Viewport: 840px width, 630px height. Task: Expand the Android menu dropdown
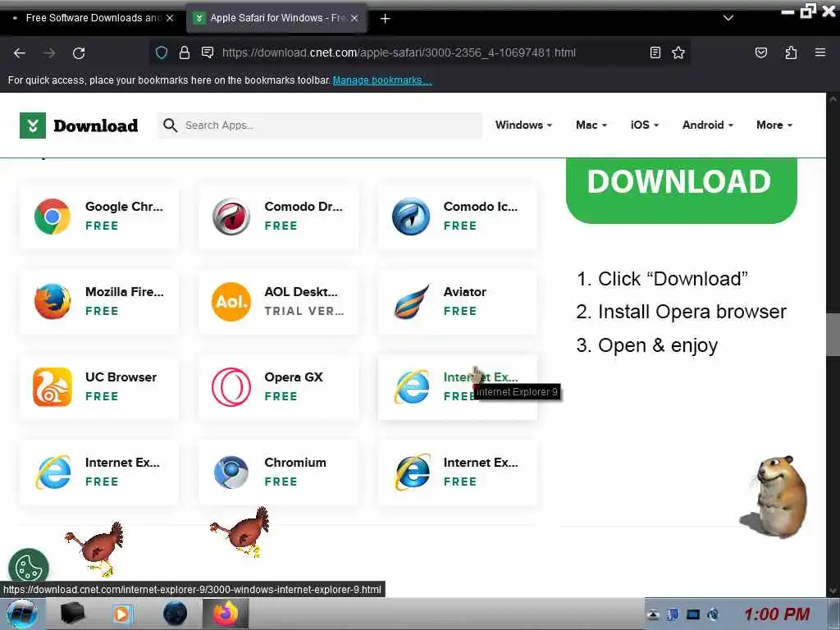[708, 125]
